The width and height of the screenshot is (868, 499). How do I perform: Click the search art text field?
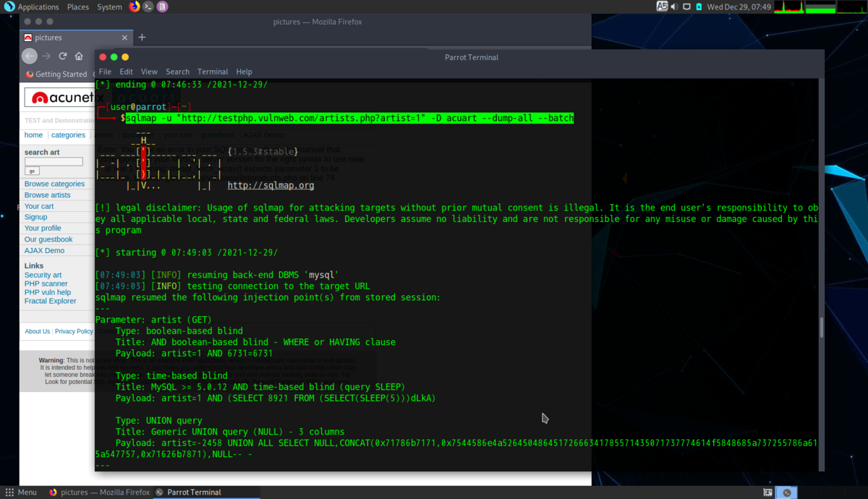(x=54, y=162)
